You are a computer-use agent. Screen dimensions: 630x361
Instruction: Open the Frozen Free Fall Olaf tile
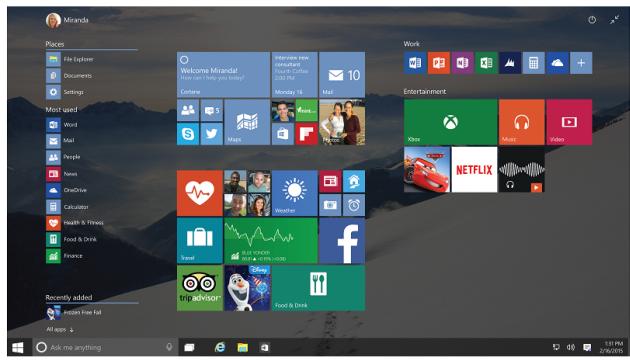[x=247, y=288]
